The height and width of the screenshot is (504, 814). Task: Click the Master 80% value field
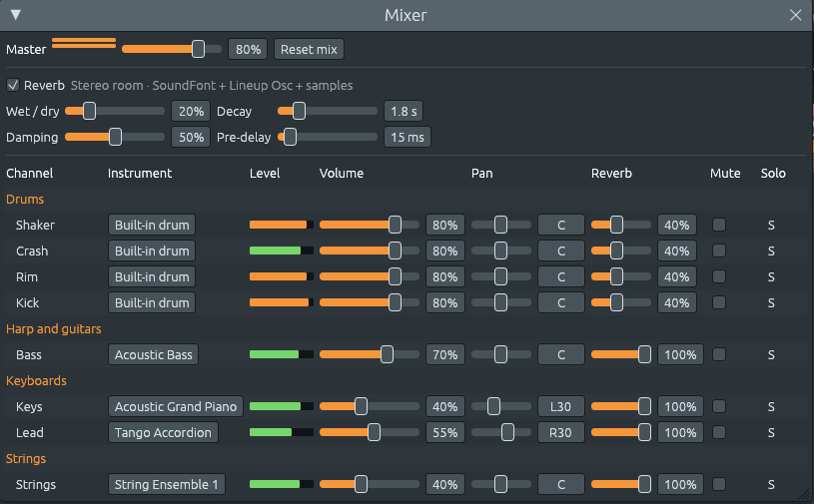pyautogui.click(x=248, y=49)
